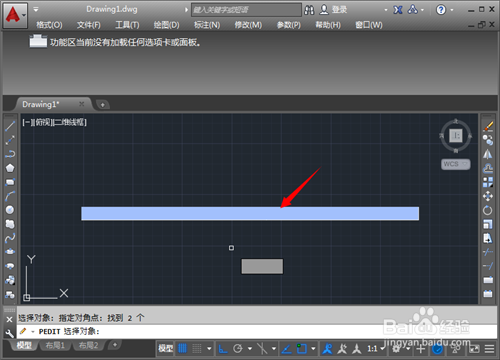Toggle snap mode in status bar
This screenshot has height=360, width=500.
click(x=197, y=349)
